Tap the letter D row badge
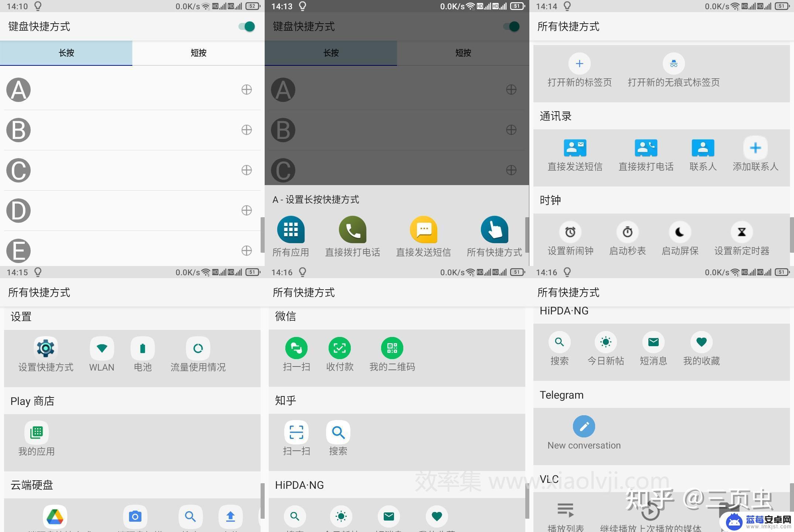This screenshot has width=794, height=532. [18, 211]
